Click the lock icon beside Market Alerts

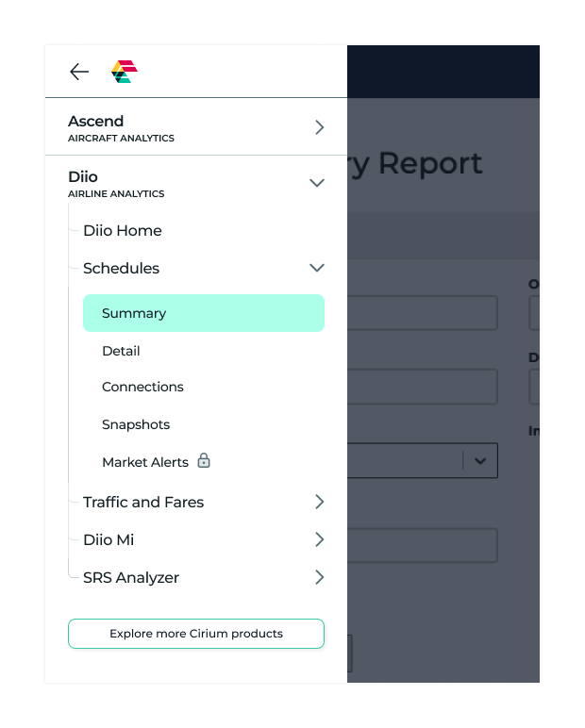click(x=204, y=461)
